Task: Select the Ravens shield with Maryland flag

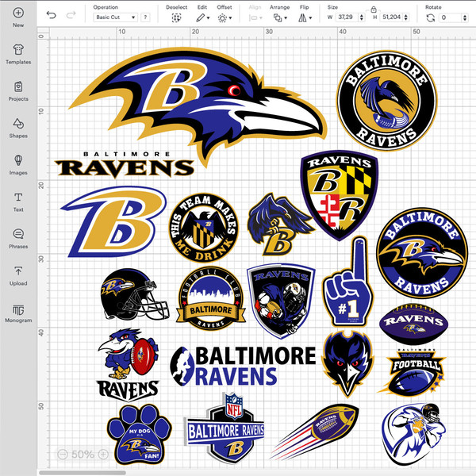Action: (340, 195)
